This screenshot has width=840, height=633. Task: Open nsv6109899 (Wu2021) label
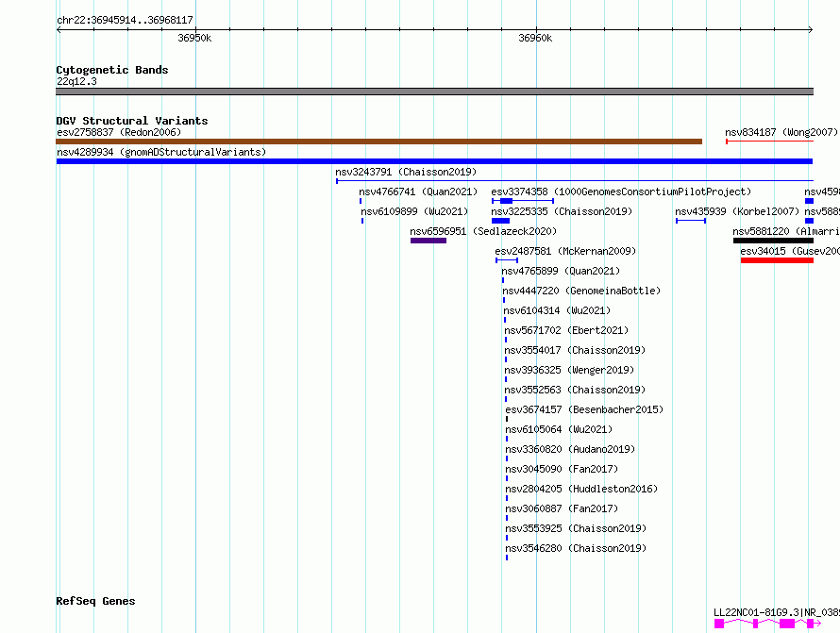414,211
